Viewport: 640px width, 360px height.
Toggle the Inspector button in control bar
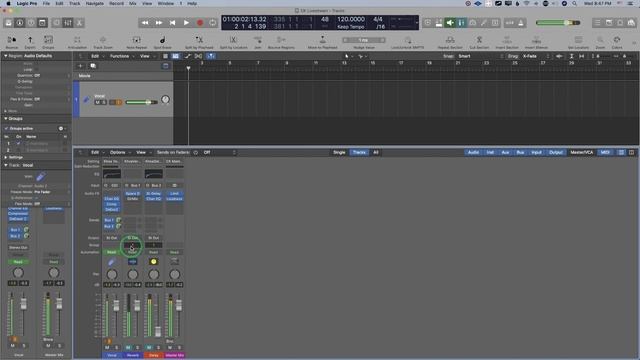tap(20, 23)
